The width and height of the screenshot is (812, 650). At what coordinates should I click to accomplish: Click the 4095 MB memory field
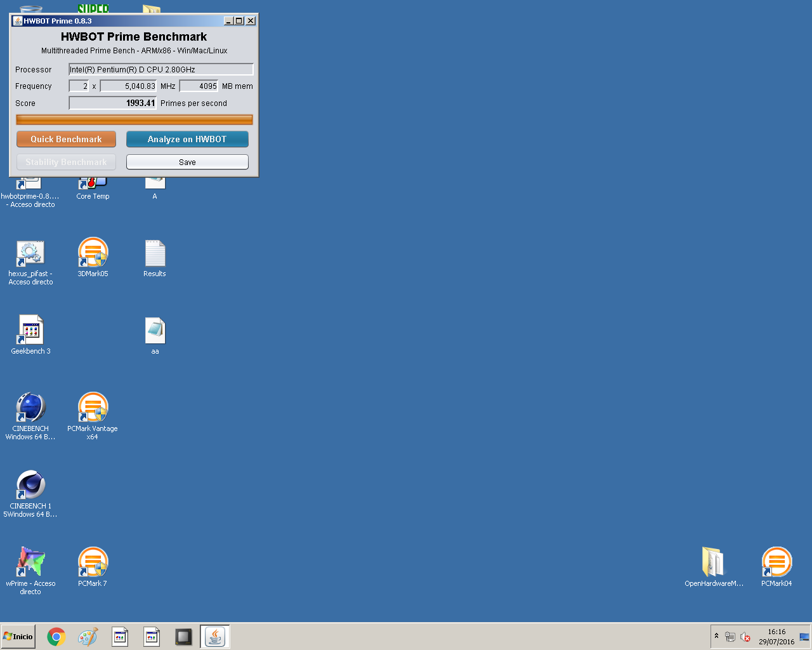tap(199, 86)
